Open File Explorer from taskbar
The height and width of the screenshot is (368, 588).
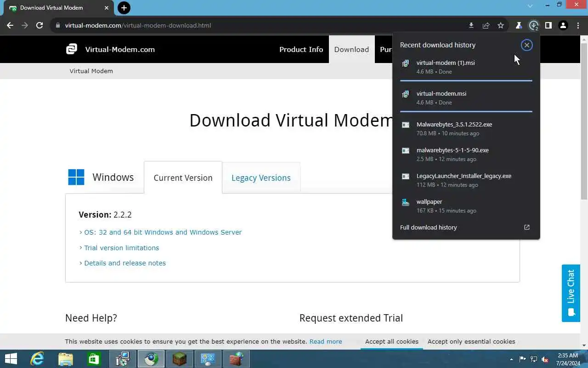[x=65, y=359]
